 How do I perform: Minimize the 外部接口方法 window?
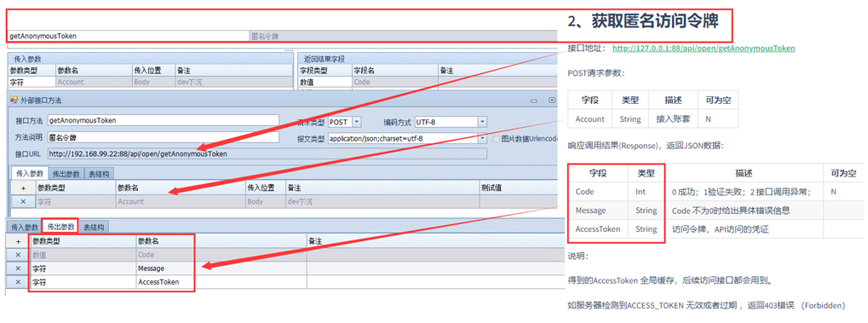(533, 101)
